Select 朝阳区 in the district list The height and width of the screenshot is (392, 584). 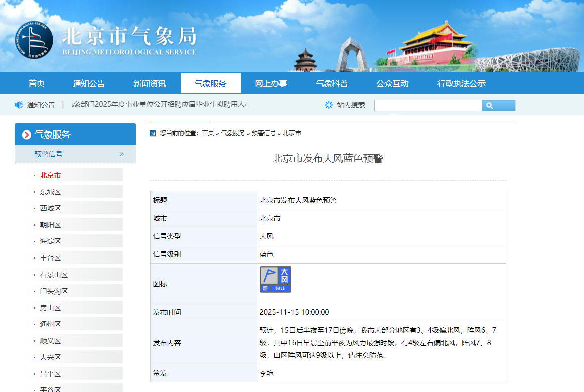50,225
